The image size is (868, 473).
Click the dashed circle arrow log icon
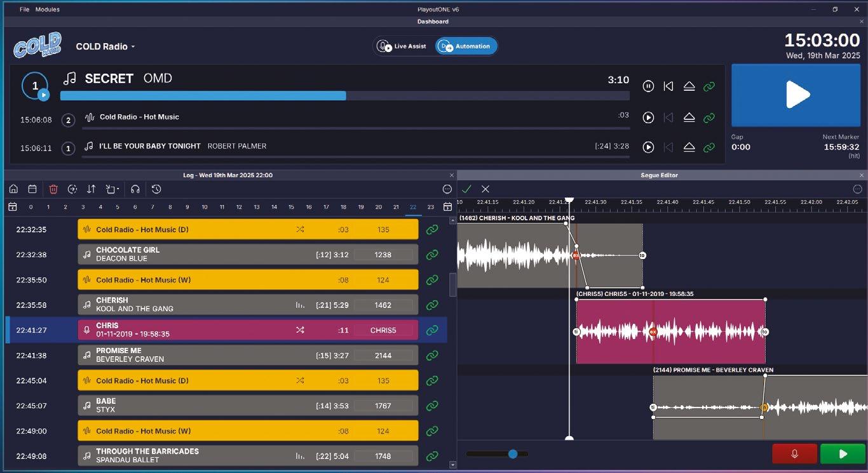click(72, 189)
